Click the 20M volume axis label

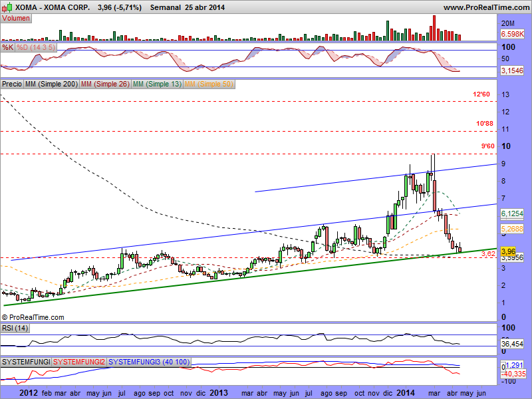(508, 23)
